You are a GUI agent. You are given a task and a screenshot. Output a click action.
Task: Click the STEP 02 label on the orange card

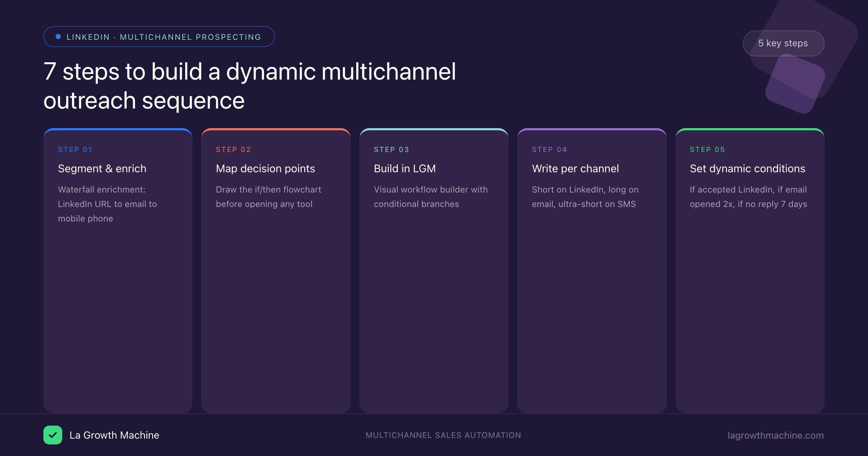(233, 149)
